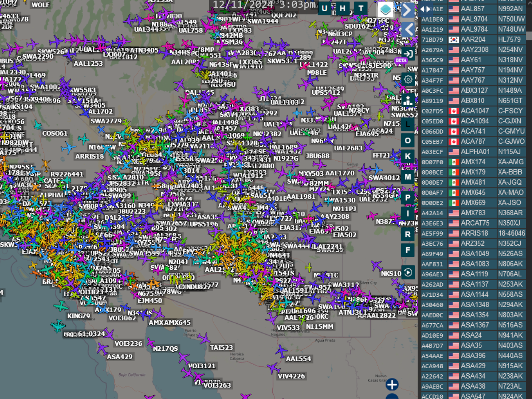Open the stats leaderboard icon
Viewport: 532px width, 399px height.
pyautogui.click(x=408, y=100)
